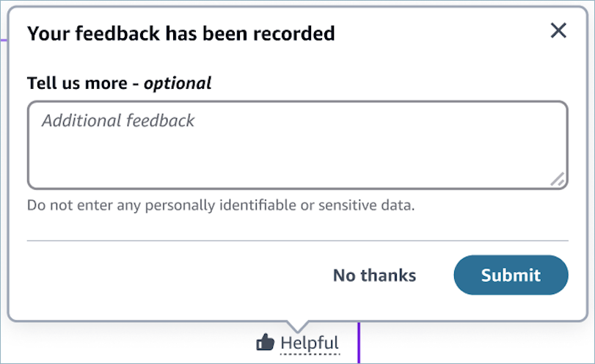Dismiss the dialog using the top-right X icon
595x364 pixels.
point(558,31)
